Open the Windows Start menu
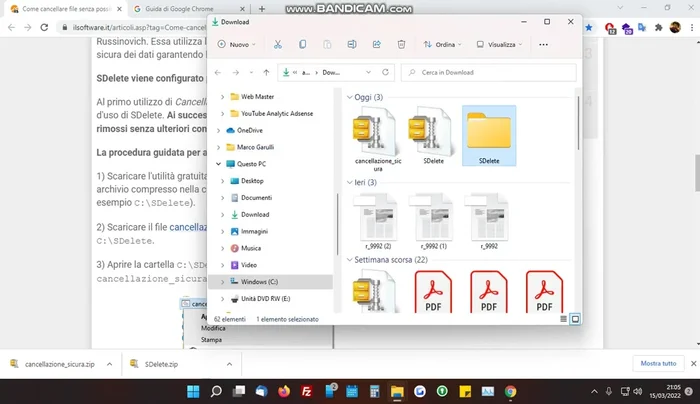The width and height of the screenshot is (700, 404). [x=193, y=392]
